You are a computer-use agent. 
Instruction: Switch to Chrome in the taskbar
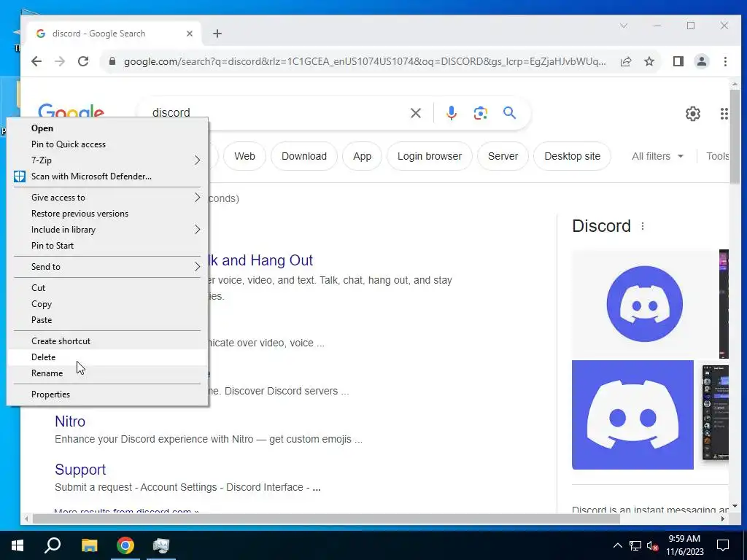point(125,545)
